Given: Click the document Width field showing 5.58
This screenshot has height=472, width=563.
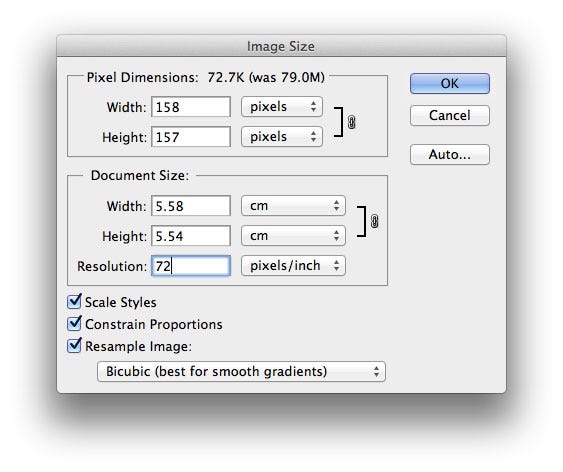Looking at the screenshot, I should tap(191, 206).
